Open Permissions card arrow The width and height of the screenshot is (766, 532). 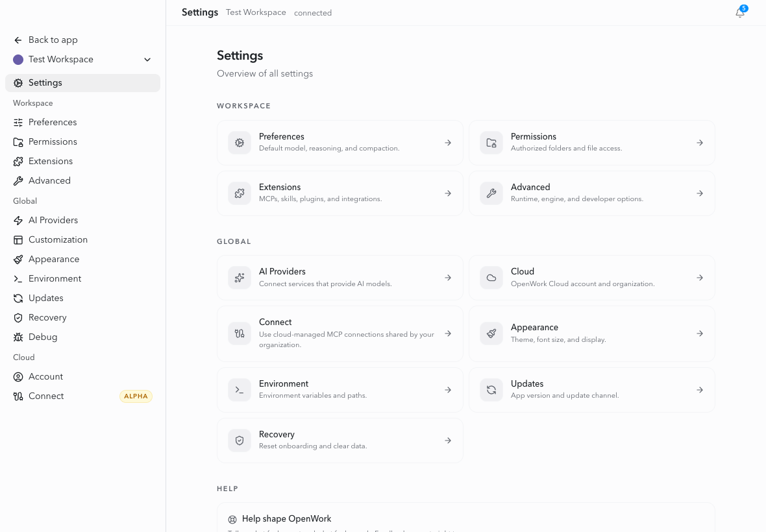point(700,143)
